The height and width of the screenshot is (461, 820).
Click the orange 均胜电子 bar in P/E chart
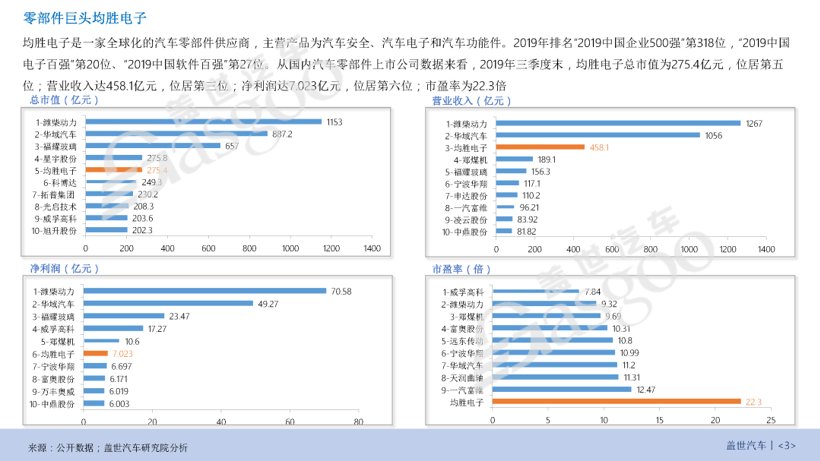click(x=617, y=401)
